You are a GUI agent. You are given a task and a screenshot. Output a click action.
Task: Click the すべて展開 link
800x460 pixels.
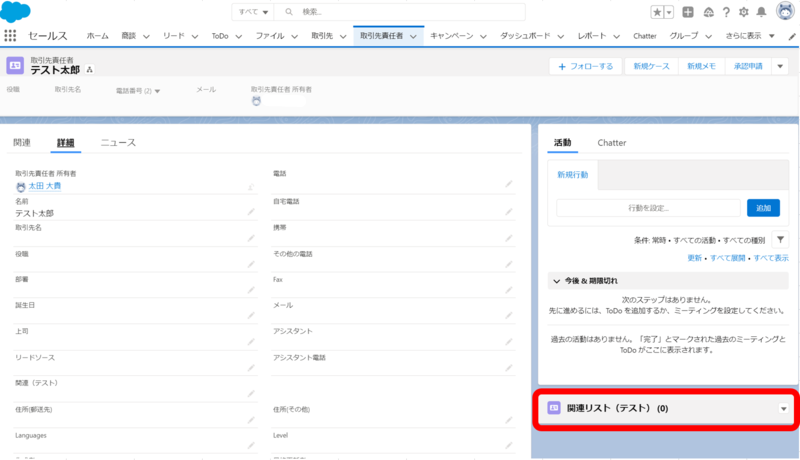(x=728, y=258)
